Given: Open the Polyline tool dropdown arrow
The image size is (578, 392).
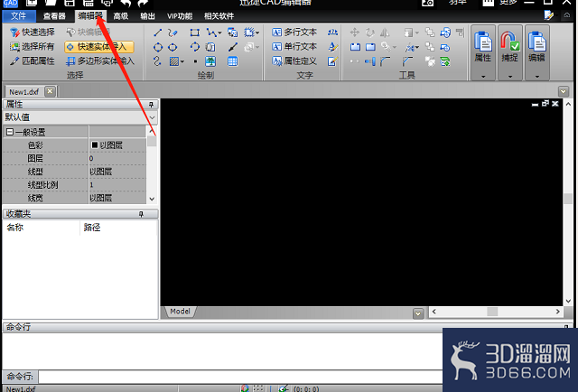Looking at the screenshot, I should (x=219, y=33).
